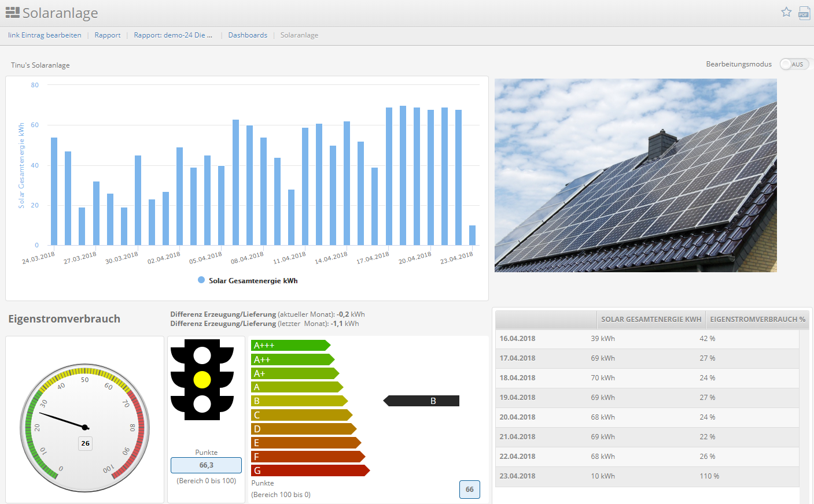
Task: Click the black B rating arrow marker
Action: pos(422,401)
